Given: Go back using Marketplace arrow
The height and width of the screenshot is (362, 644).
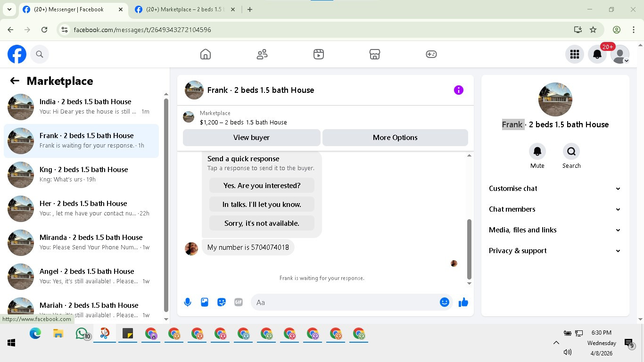Looking at the screenshot, I should coord(15,81).
